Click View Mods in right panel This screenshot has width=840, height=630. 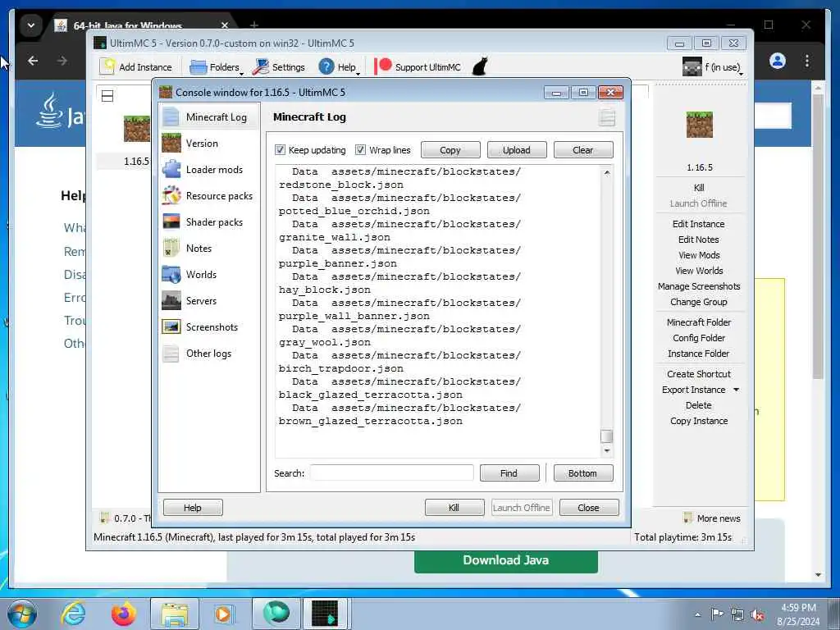[x=699, y=255]
